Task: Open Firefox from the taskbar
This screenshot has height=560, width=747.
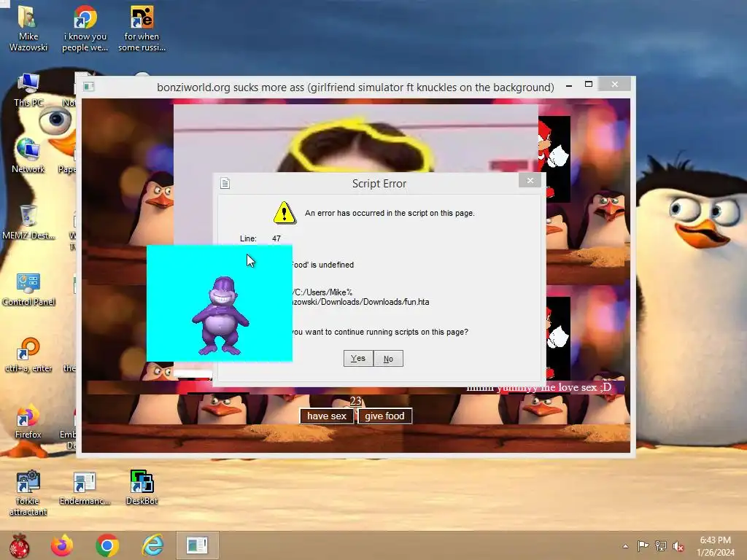Action: click(62, 545)
